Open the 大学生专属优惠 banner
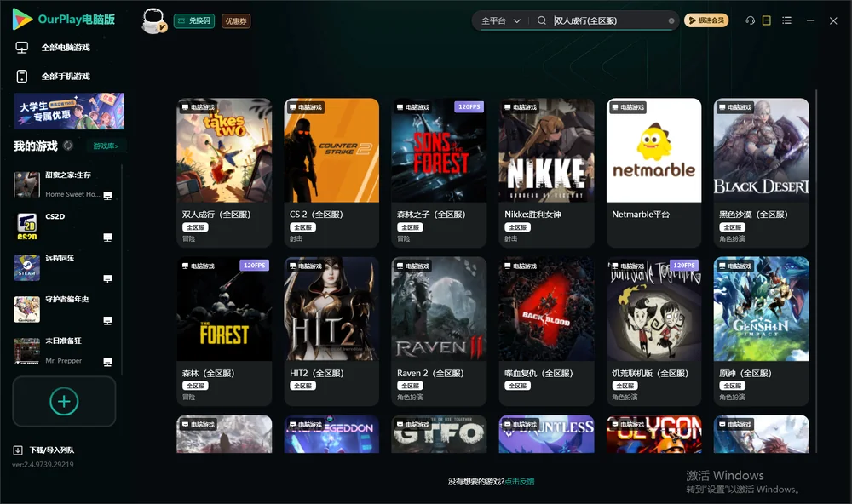The width and height of the screenshot is (852, 504). click(x=69, y=111)
